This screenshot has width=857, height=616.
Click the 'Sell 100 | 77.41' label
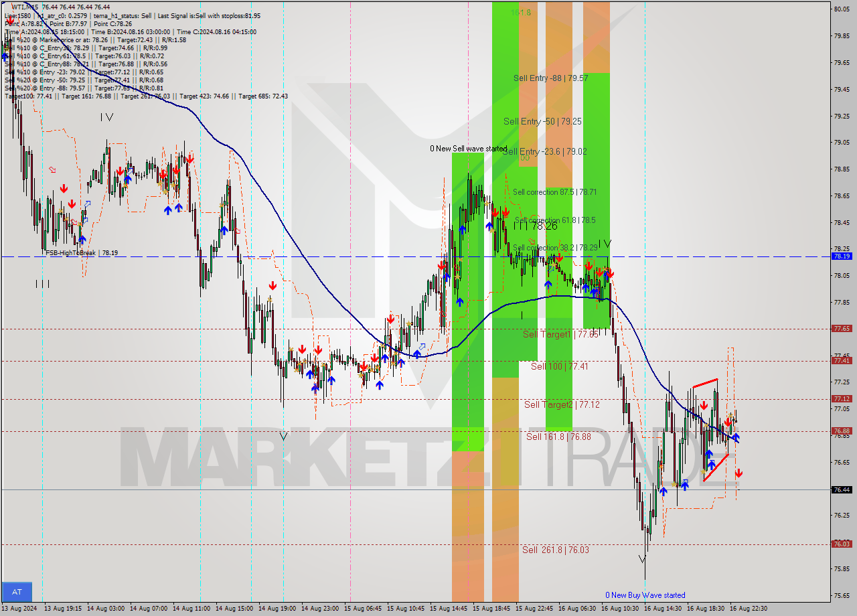[x=560, y=367]
